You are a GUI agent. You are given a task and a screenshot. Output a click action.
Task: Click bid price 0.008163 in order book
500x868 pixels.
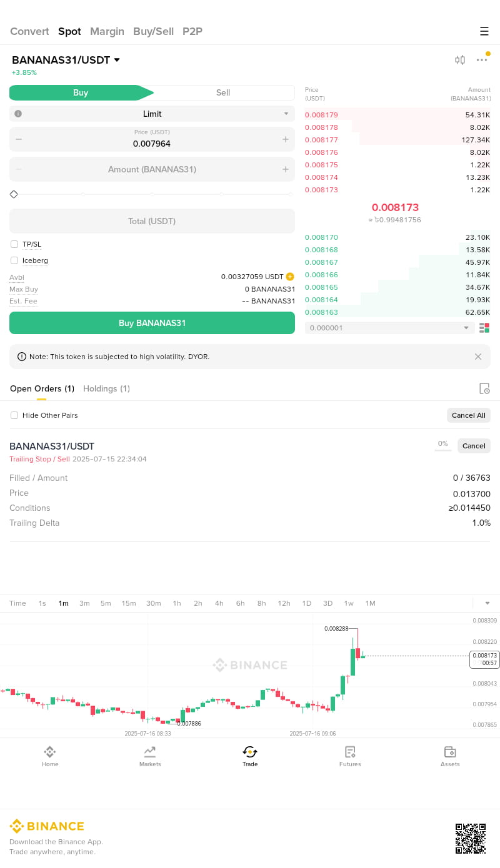point(321,312)
